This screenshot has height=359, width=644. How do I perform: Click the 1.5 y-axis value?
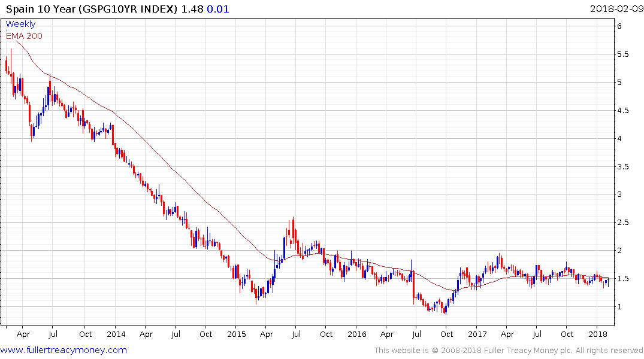(622, 279)
